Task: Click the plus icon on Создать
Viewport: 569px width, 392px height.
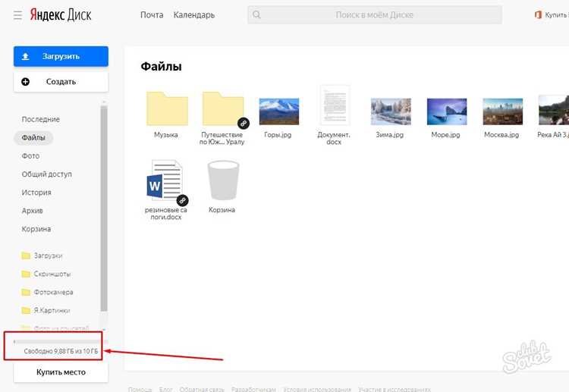Action: click(x=25, y=82)
